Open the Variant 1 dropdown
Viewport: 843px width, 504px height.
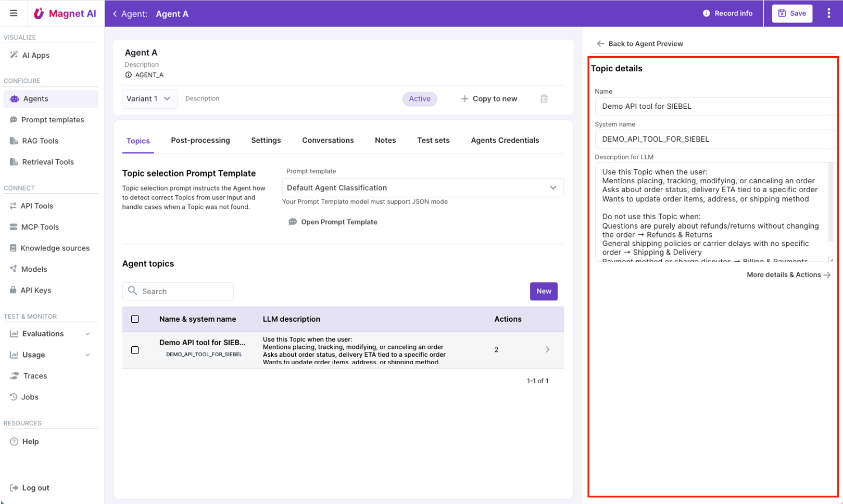[149, 99]
